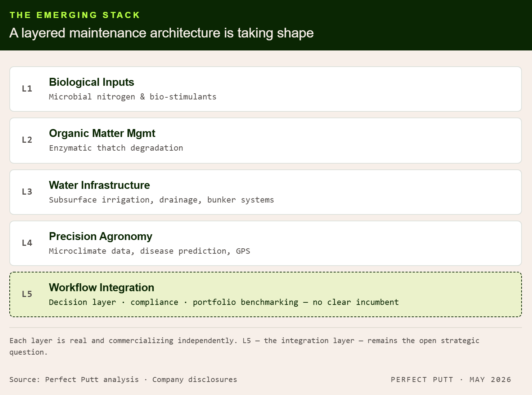Select the Precision Agronomy heading
The width and height of the screenshot is (532, 395).
[100, 236]
